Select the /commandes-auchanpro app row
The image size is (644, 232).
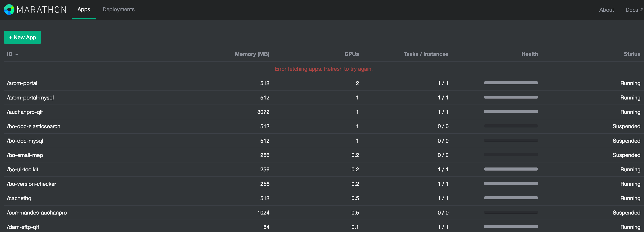click(37, 212)
